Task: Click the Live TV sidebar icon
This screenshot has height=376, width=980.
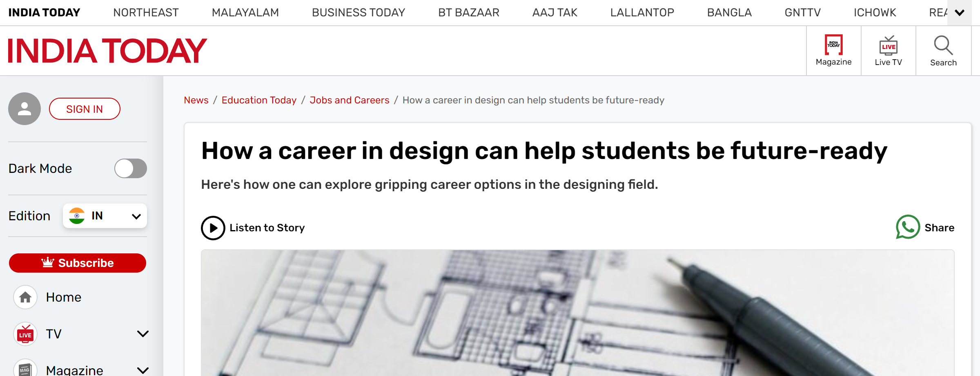Action: [25, 334]
